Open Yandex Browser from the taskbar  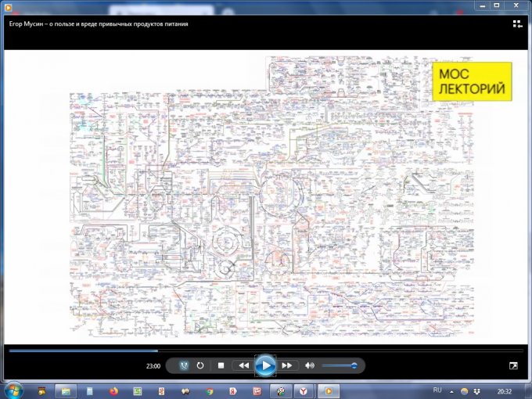coord(304,390)
